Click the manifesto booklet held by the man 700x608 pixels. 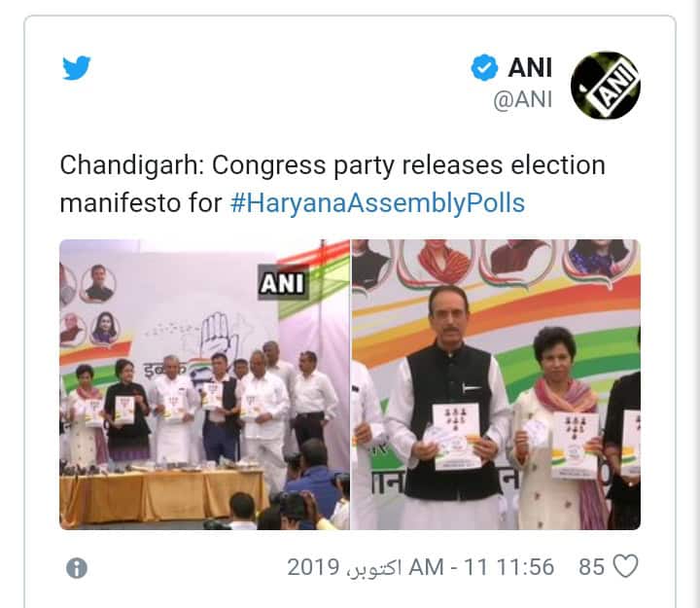coord(456,436)
